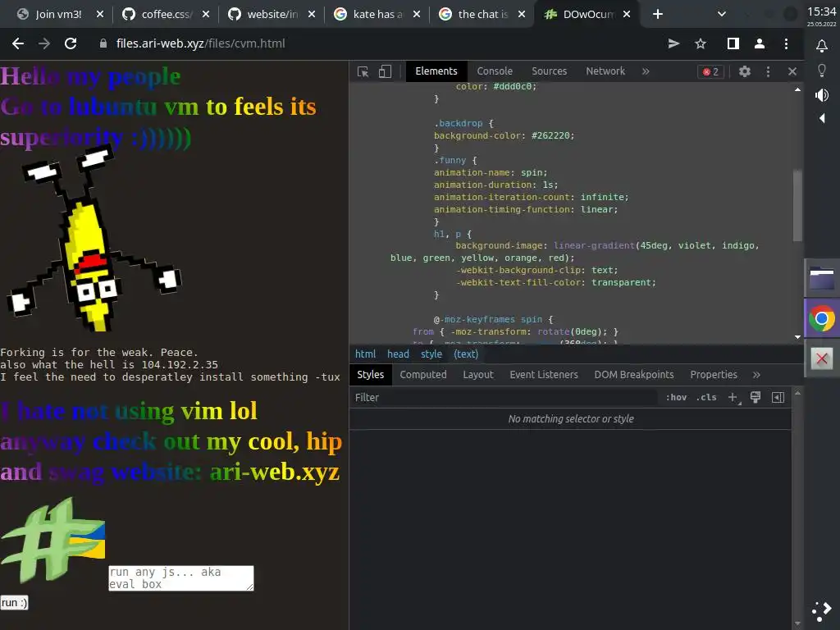The height and width of the screenshot is (630, 840).
Task: Select head in breadcrumb trail
Action: pyautogui.click(x=398, y=354)
